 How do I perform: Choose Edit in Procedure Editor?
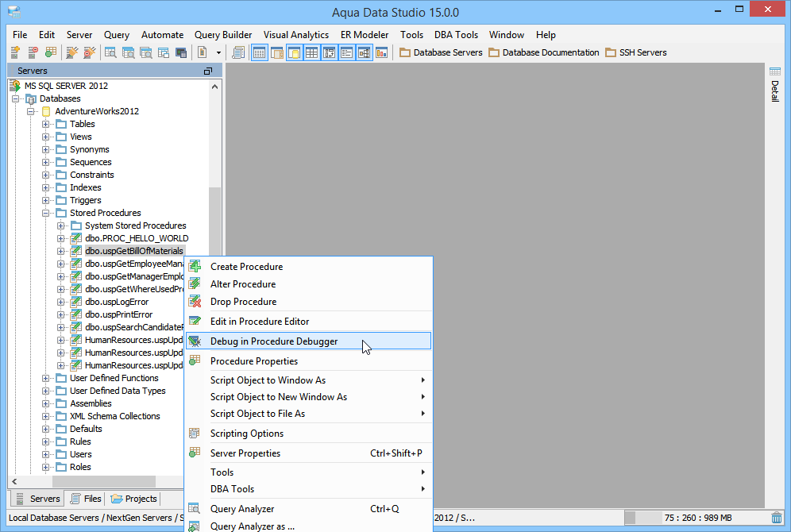click(x=309, y=322)
